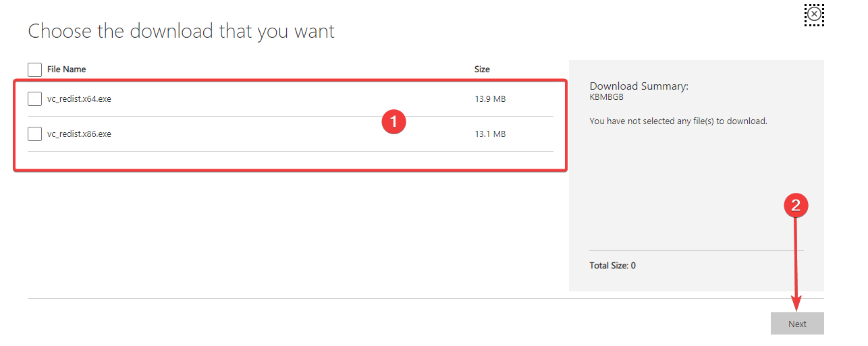Click the red circle numbered 1
The width and height of the screenshot is (868, 346).
(394, 122)
